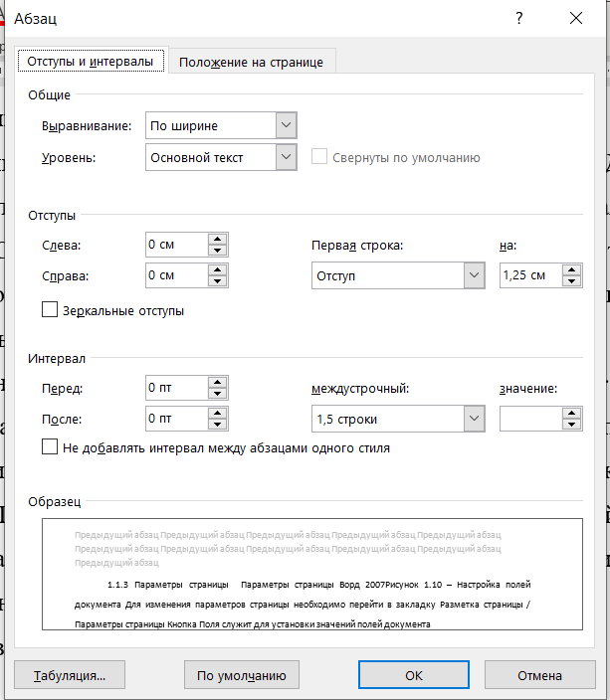The height and width of the screenshot is (700, 610).
Task: Click the Слева indent input field
Action: tap(177, 245)
